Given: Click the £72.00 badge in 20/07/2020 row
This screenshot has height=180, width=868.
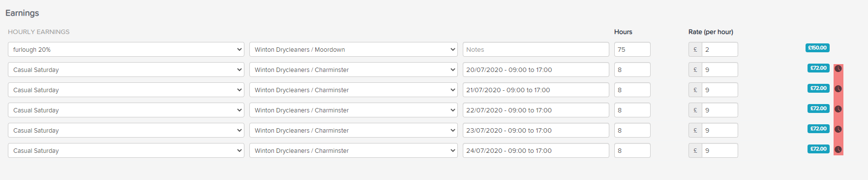Looking at the screenshot, I should (x=818, y=68).
